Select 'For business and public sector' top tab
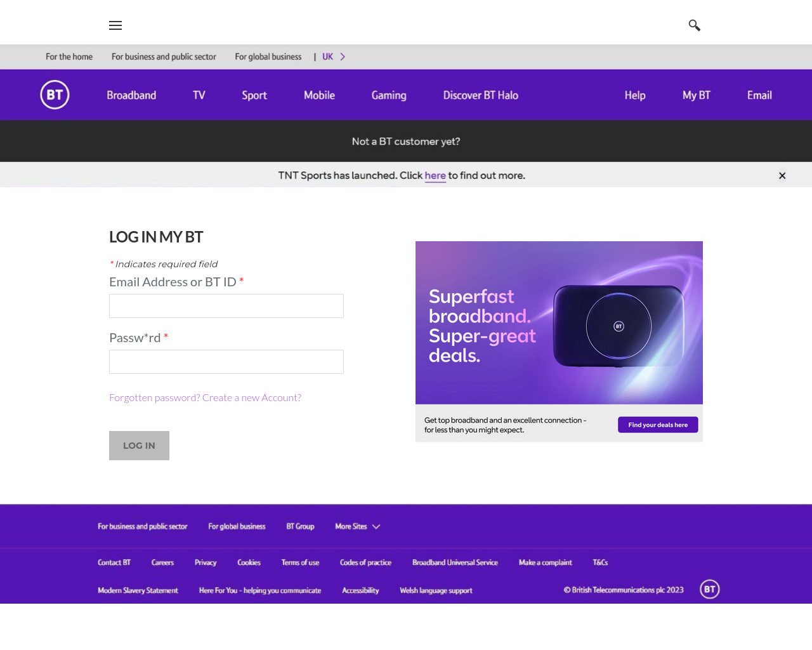 coord(164,56)
